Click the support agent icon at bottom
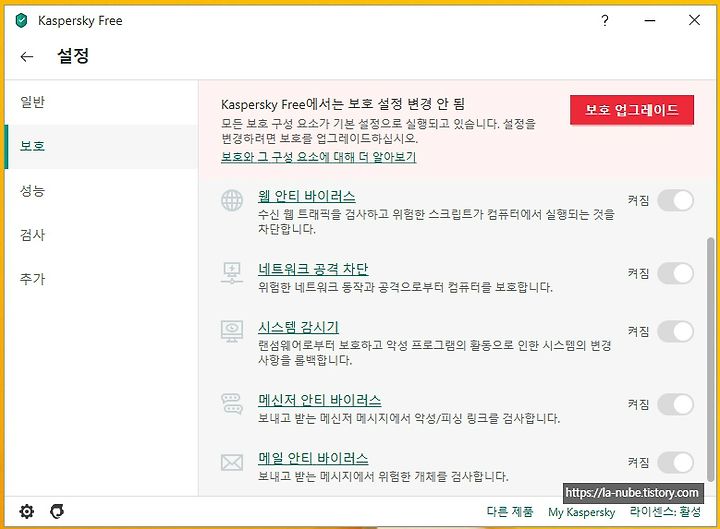Screen dimensions: 720x529 tap(57, 511)
